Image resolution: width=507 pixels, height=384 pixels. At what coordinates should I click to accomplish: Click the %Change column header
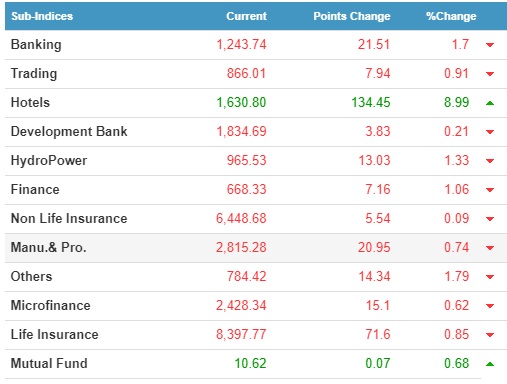click(451, 16)
